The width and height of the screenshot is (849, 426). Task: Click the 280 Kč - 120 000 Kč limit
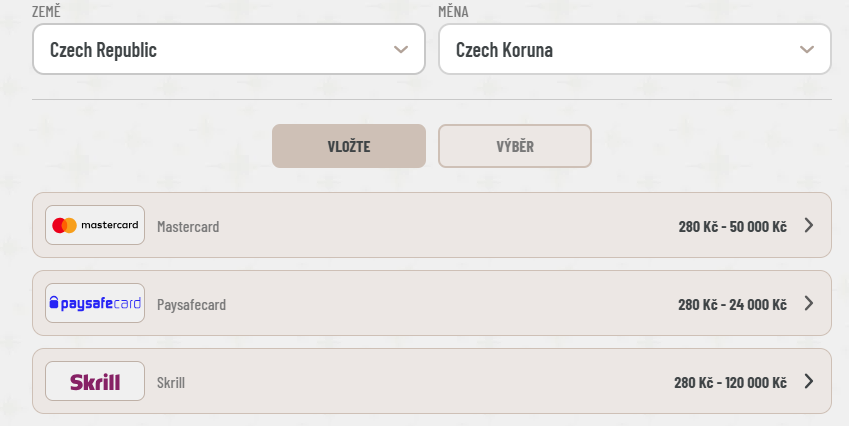(730, 382)
